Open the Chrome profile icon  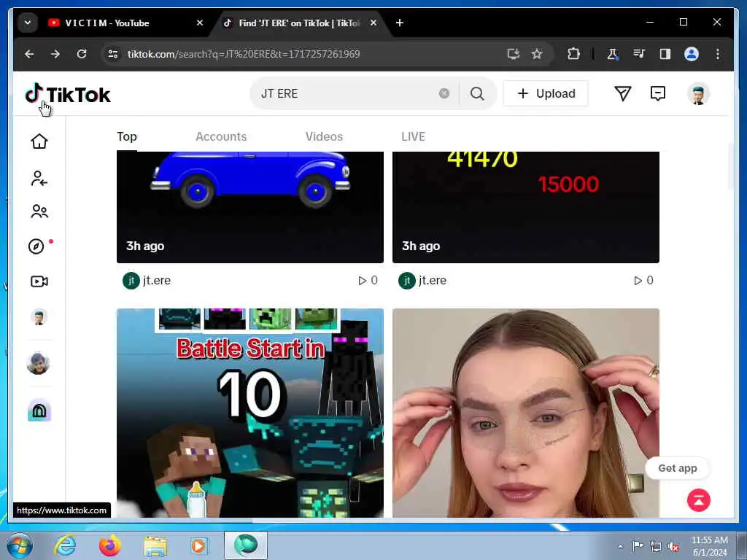tap(692, 54)
